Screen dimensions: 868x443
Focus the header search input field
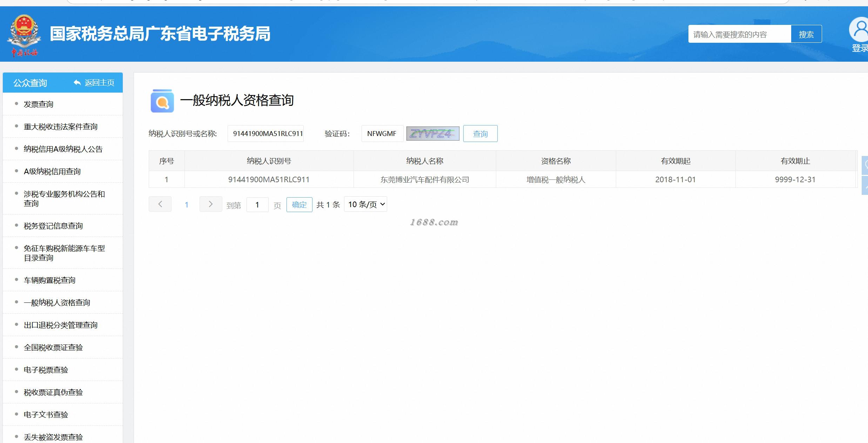740,34
